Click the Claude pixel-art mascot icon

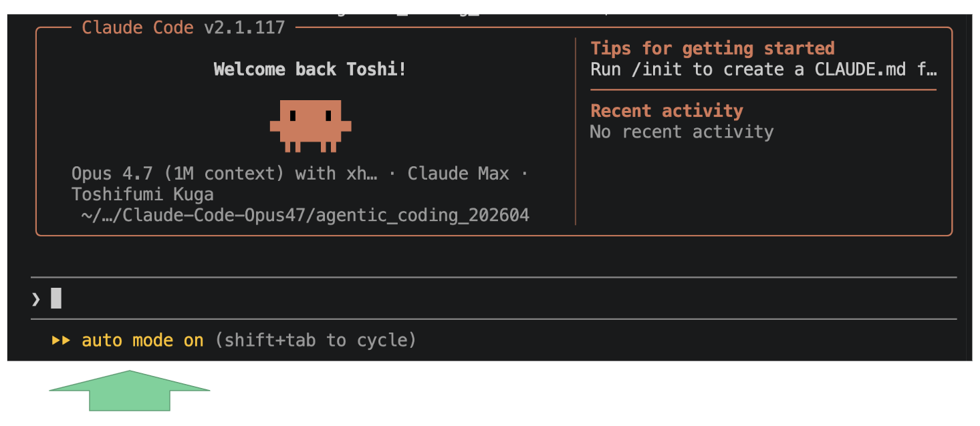pos(310,126)
